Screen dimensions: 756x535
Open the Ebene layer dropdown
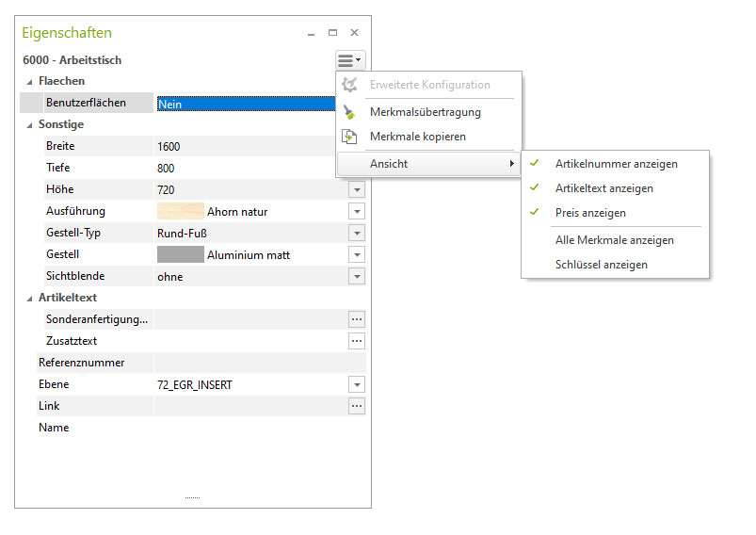pos(356,384)
